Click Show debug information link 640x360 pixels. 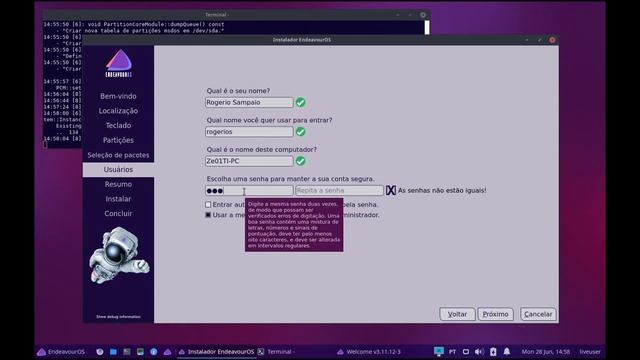[118, 317]
